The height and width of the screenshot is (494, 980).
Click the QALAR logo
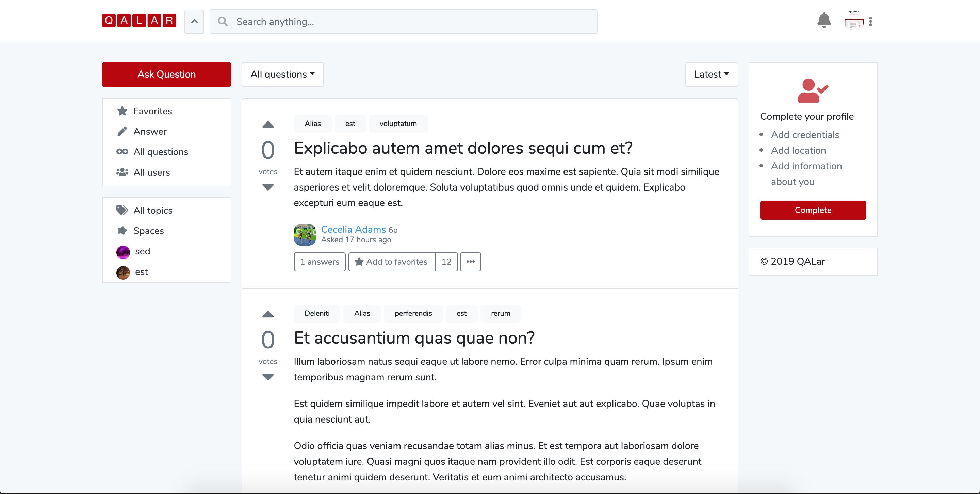[139, 20]
